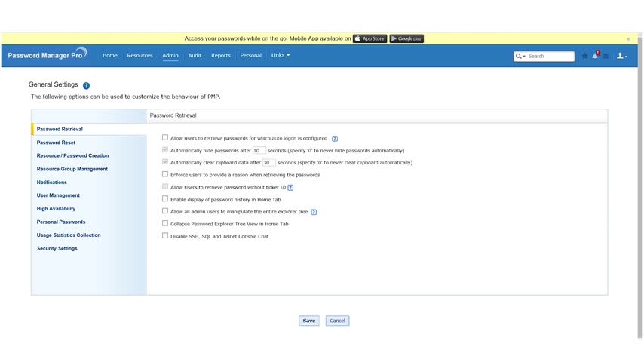Screen dimensions: 644x362
Task: Toggle Automatically hide passwords checkbox
Action: tap(165, 149)
